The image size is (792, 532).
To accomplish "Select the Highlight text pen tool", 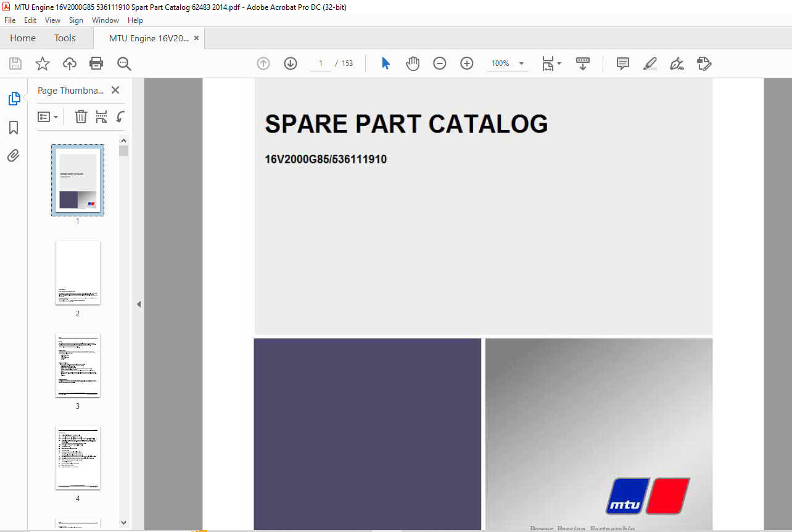I will [650, 63].
